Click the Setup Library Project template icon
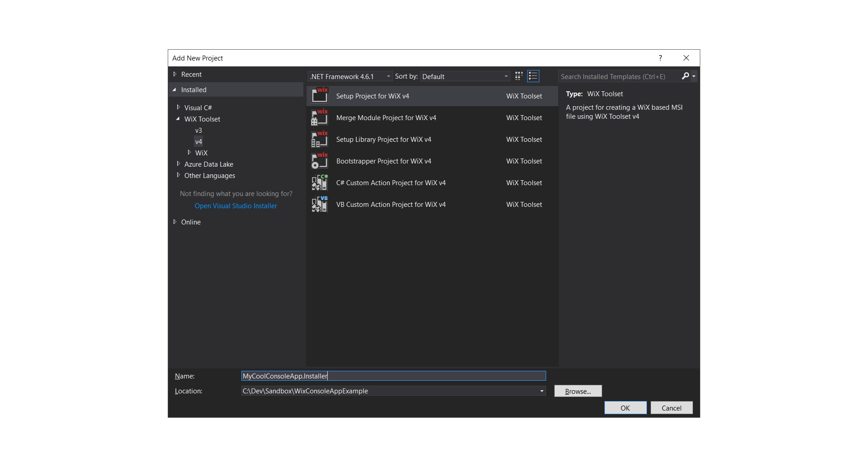 (x=320, y=139)
